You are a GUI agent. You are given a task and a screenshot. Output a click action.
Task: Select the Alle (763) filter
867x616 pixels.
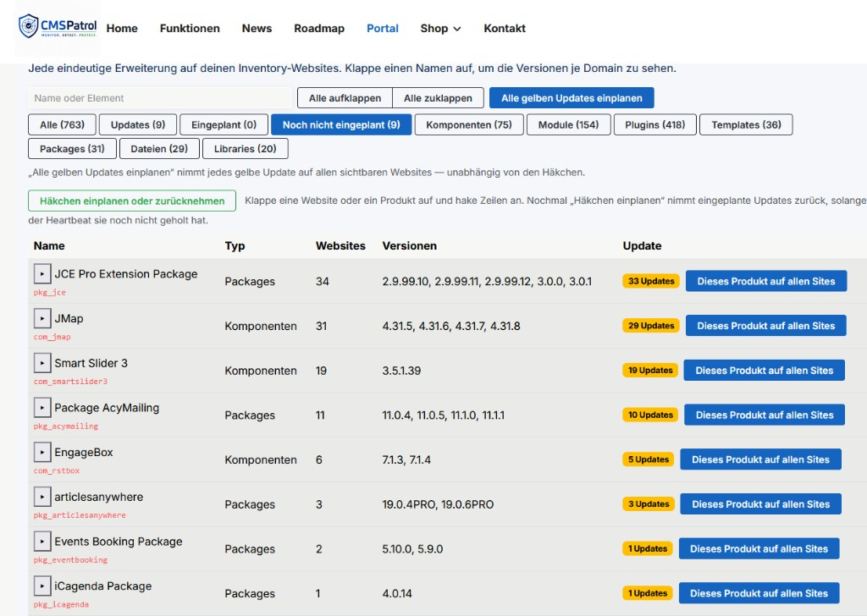(62, 125)
